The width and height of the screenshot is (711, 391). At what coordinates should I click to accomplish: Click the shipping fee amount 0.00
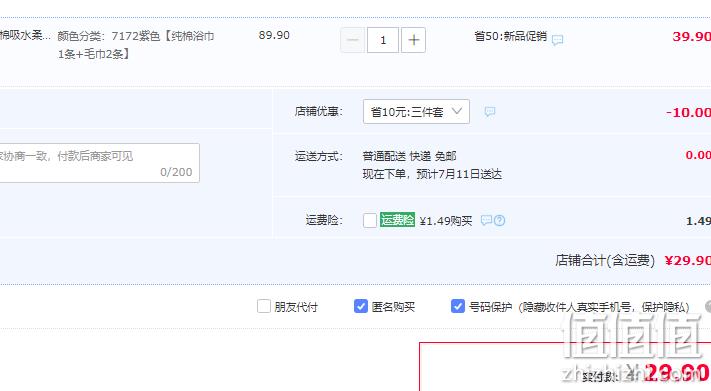[x=698, y=155]
